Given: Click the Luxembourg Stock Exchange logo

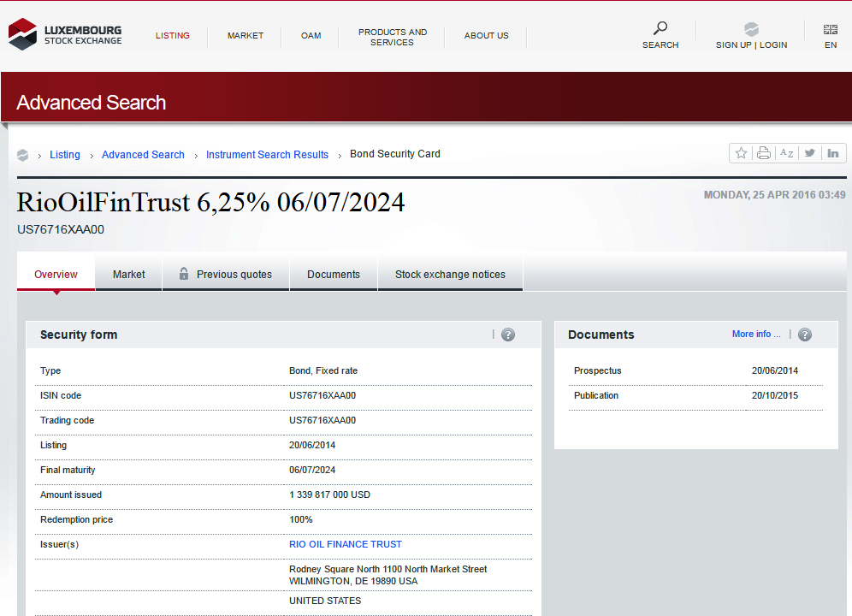Looking at the screenshot, I should tap(65, 35).
